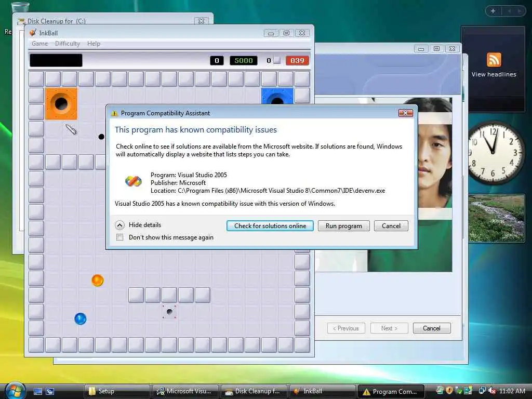Collapse details with Hide details arrow
Screen dimensions: 532x399
(120, 225)
